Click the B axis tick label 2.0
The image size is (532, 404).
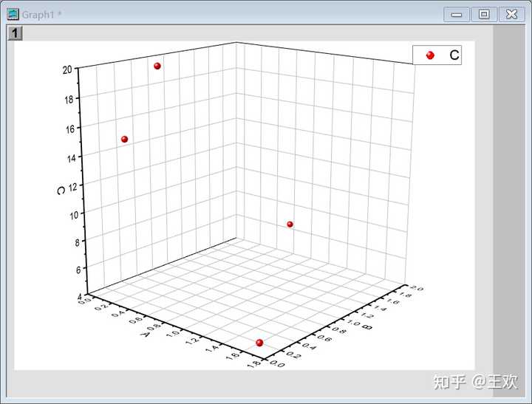[x=417, y=288]
